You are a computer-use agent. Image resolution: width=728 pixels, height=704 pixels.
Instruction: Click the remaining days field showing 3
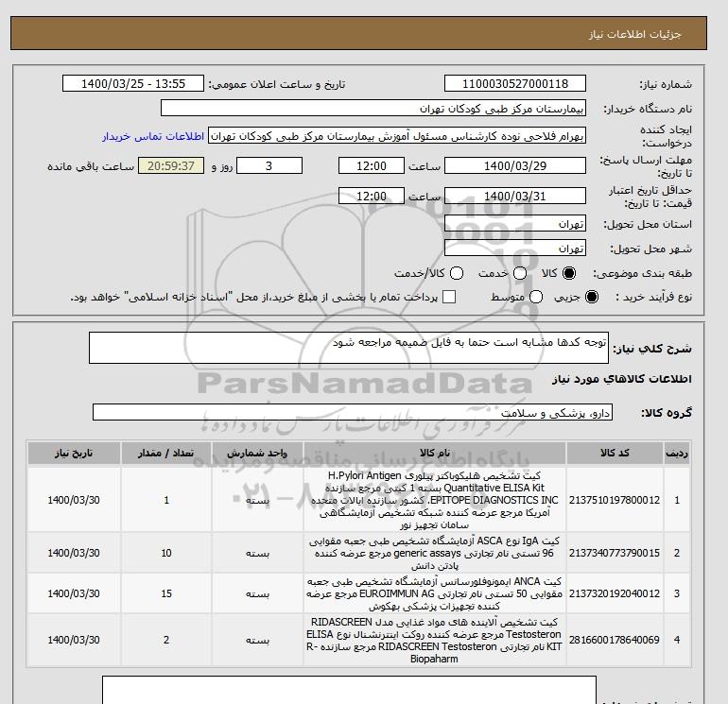click(269, 165)
